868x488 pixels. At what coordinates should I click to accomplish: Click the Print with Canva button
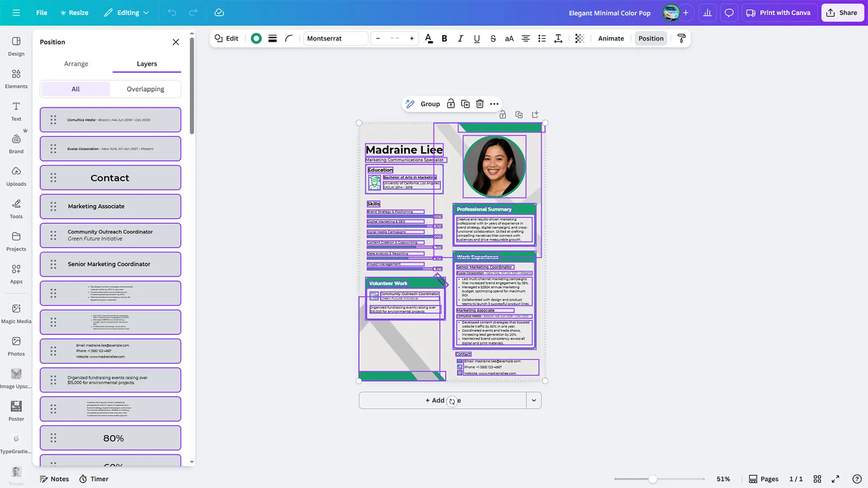[x=778, y=12]
